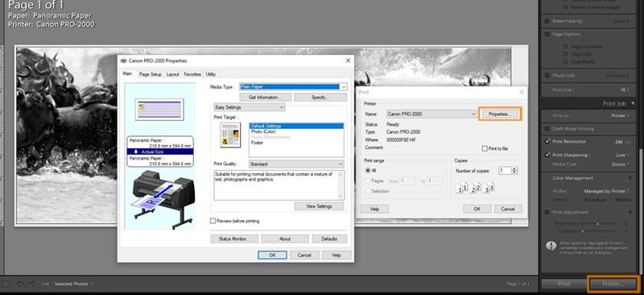The height and width of the screenshot is (295, 644).
Task: Click OK in the Properties dialog
Action: [x=272, y=255]
